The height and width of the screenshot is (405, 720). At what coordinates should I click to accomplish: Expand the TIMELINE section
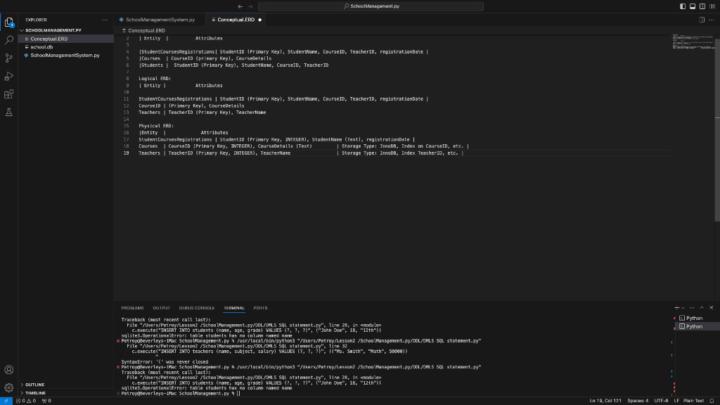35,393
